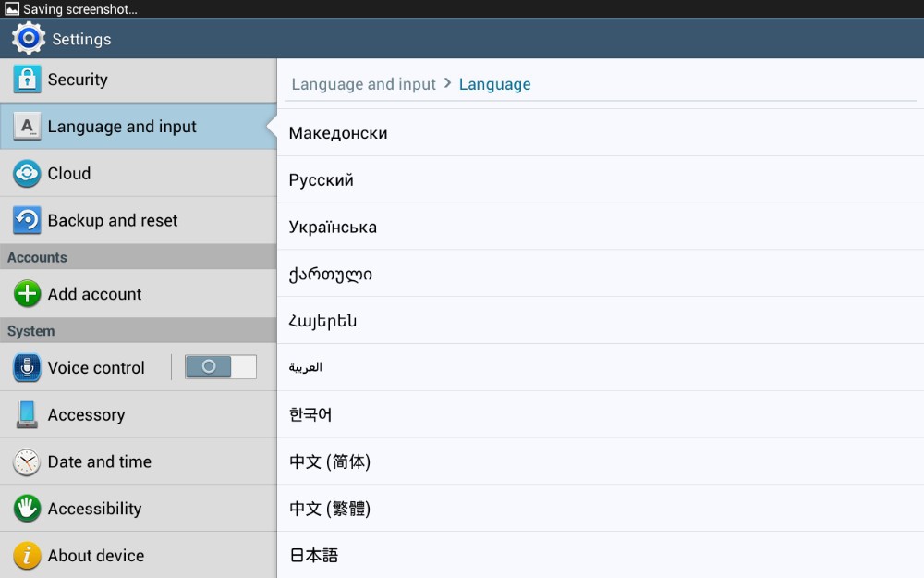The width and height of the screenshot is (924, 578).
Task: Toggle the Voice control switch
Action: (x=220, y=367)
